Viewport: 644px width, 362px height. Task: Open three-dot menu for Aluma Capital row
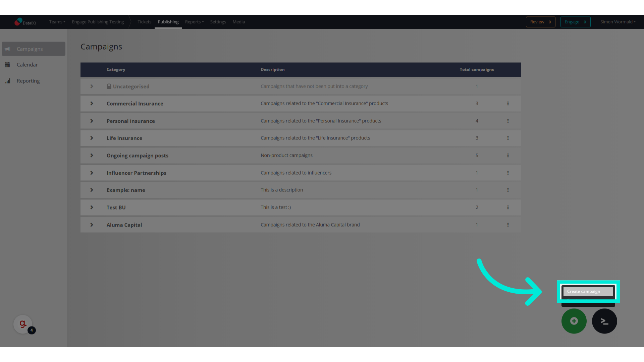[508, 225]
